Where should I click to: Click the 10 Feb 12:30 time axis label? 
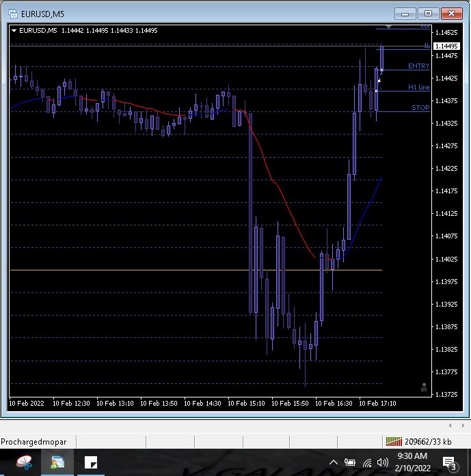71,404
